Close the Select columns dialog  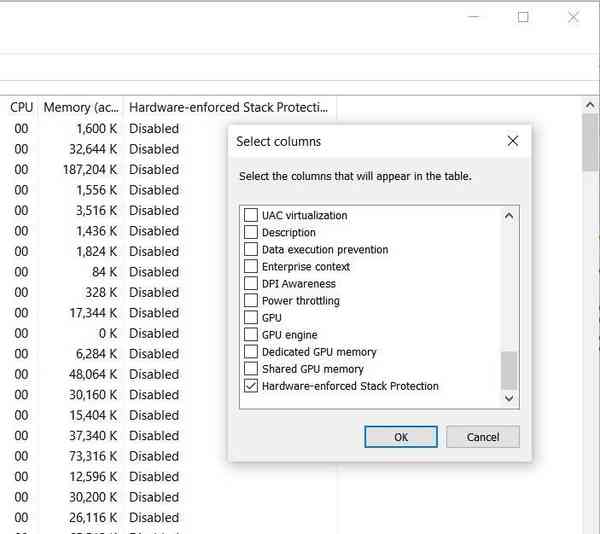513,141
